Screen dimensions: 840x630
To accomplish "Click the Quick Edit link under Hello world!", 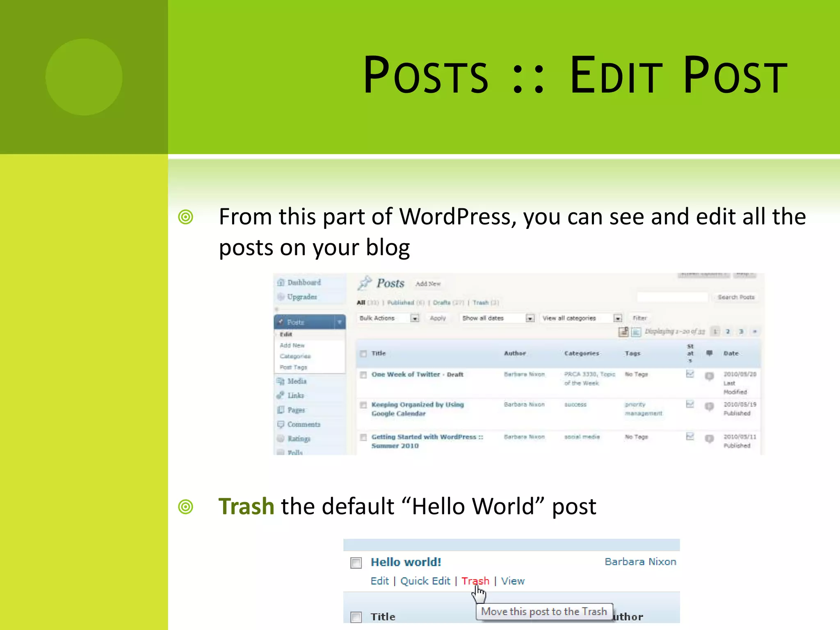I will click(425, 581).
